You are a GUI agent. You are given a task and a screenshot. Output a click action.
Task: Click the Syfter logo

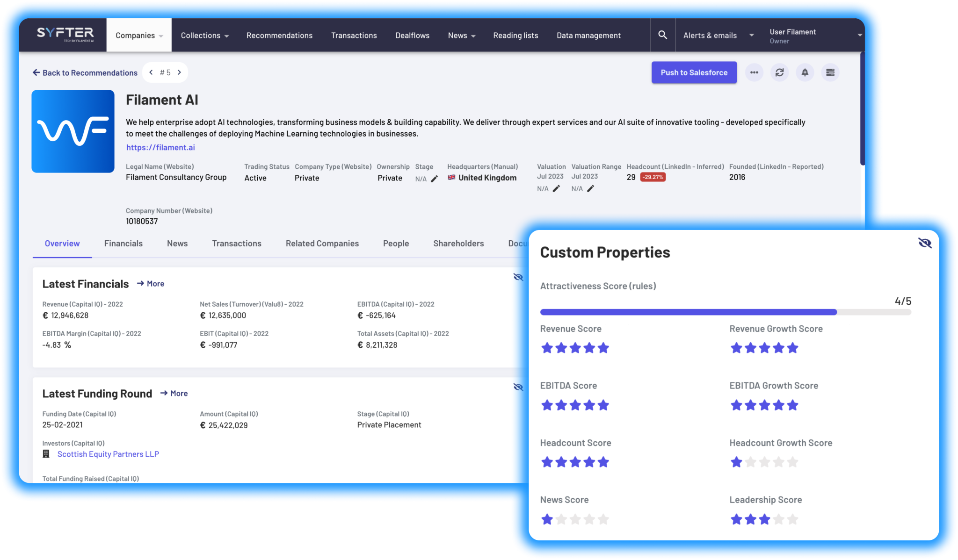[65, 35]
